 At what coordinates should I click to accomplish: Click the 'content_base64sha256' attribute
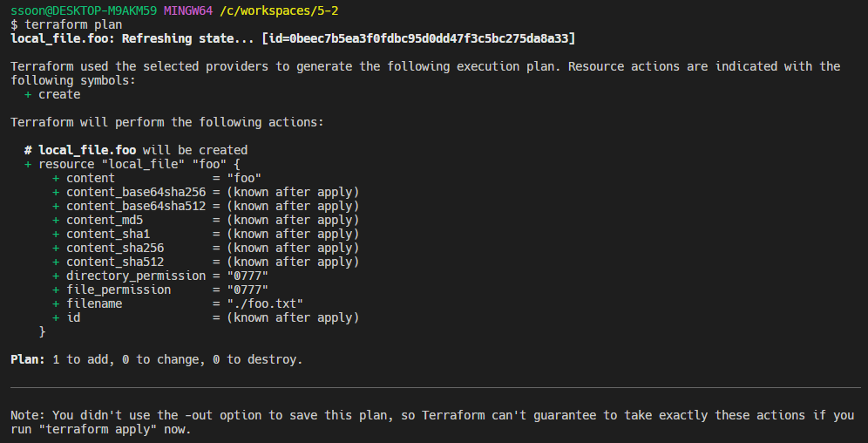(136, 192)
